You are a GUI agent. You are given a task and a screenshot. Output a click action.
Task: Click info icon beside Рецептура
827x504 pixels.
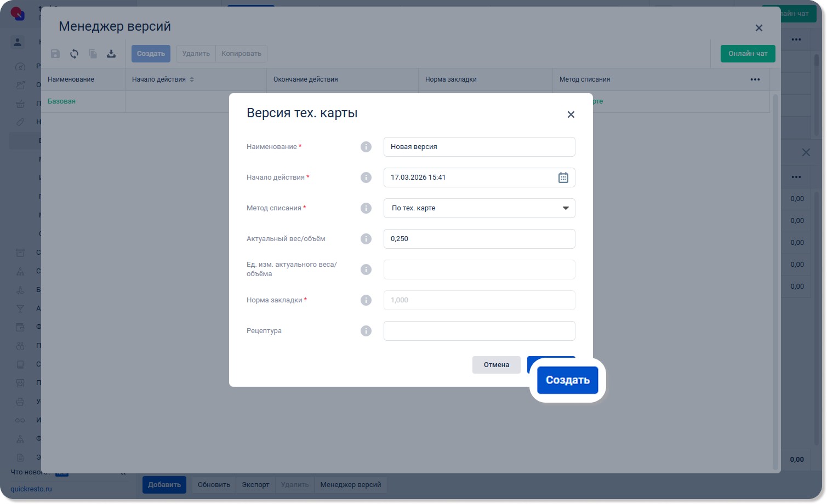pyautogui.click(x=366, y=331)
